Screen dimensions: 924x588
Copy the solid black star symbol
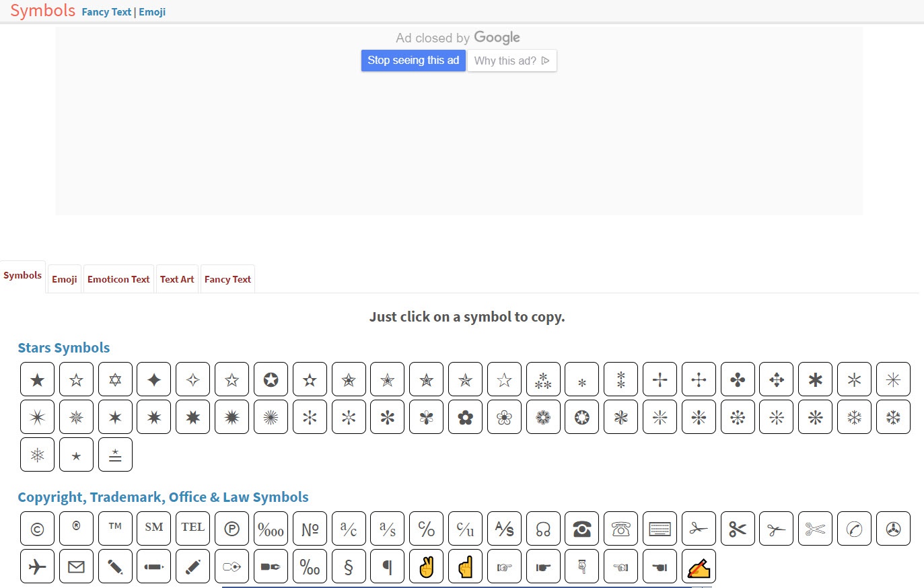[x=37, y=379]
